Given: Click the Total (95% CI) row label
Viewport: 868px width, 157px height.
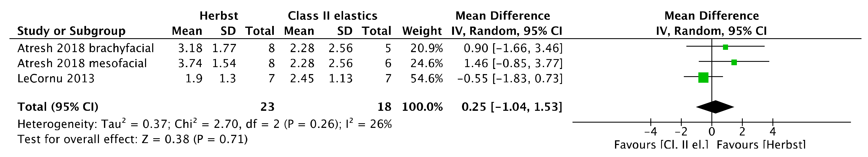Looking at the screenshot, I should [58, 107].
